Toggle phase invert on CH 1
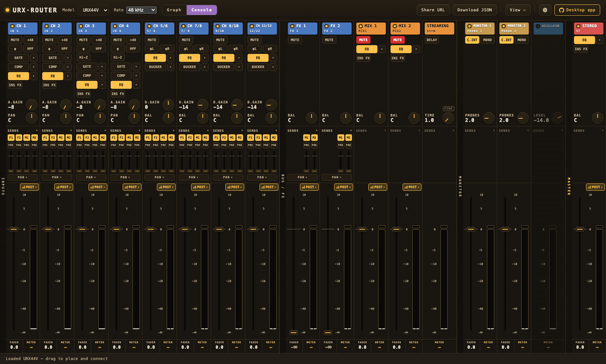The image size is (606, 364). coord(15,49)
